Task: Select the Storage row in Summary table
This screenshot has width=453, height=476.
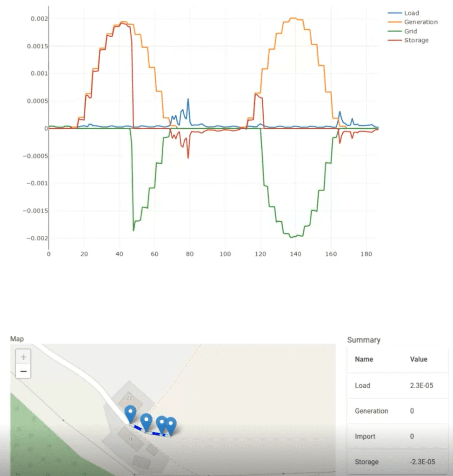Action: pyautogui.click(x=397, y=462)
